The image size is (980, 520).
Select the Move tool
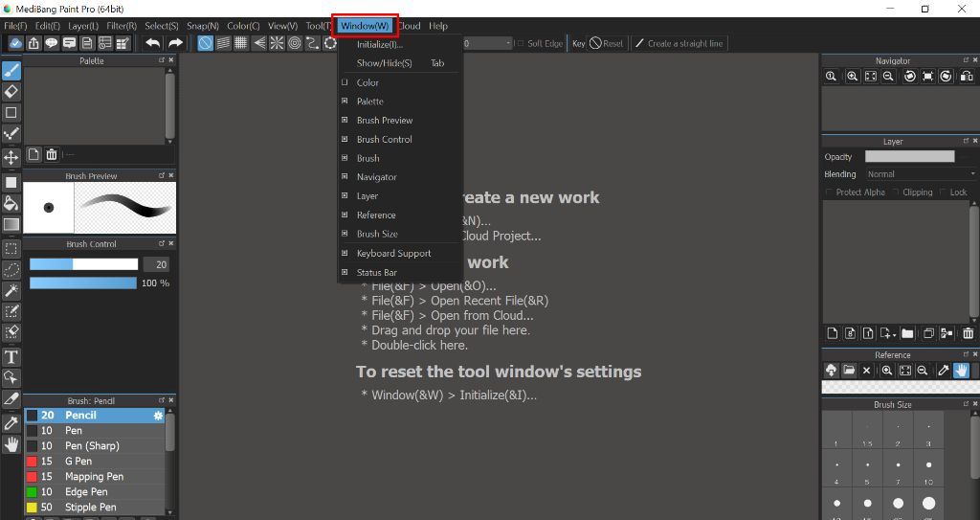pyautogui.click(x=11, y=156)
